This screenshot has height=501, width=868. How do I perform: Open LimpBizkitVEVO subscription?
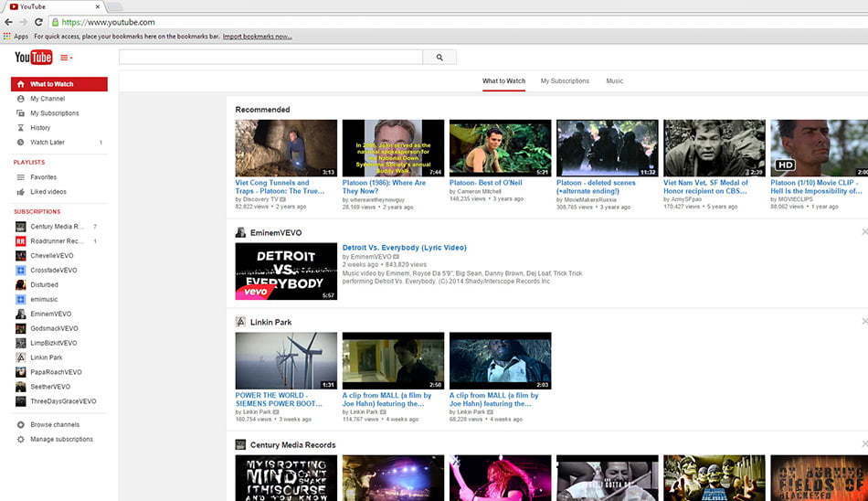(54, 343)
